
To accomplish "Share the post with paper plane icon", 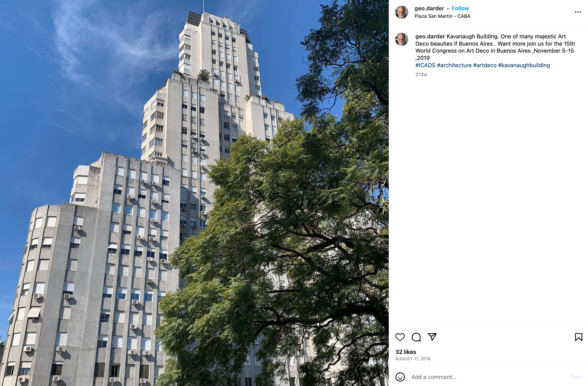I will click(432, 337).
